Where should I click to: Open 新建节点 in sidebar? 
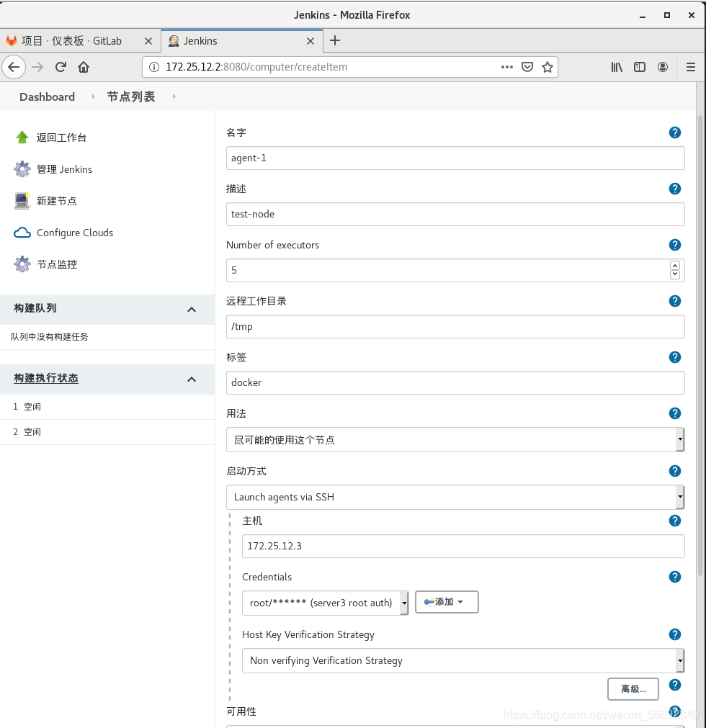57,201
